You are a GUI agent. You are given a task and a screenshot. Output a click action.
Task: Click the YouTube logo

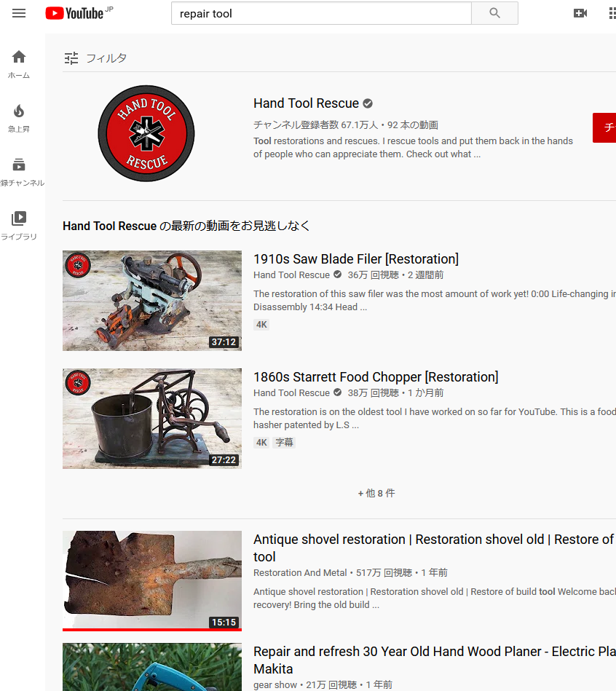tap(74, 13)
